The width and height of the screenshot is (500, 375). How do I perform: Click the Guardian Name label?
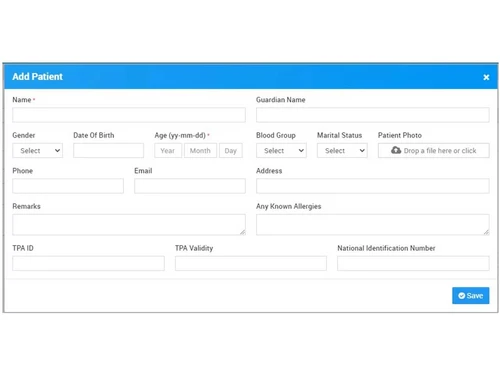point(281,100)
